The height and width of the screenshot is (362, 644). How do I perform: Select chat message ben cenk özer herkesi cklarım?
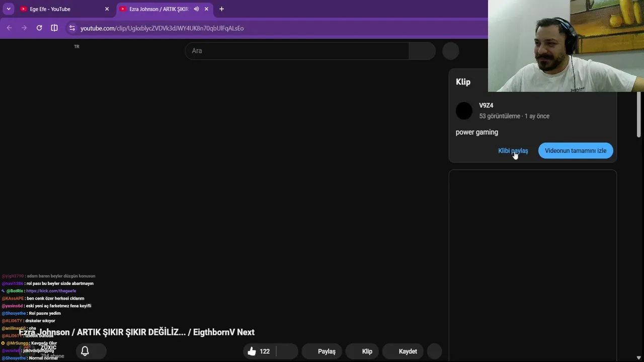click(x=55, y=299)
